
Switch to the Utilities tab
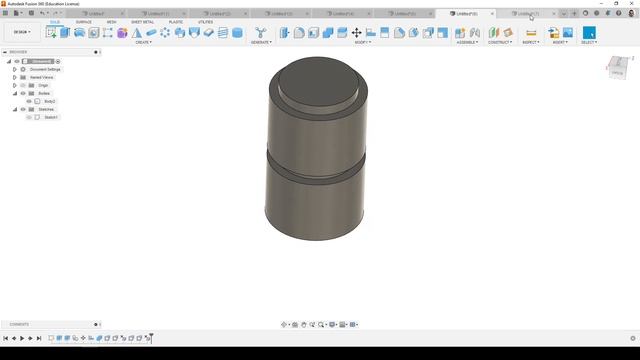(205, 22)
